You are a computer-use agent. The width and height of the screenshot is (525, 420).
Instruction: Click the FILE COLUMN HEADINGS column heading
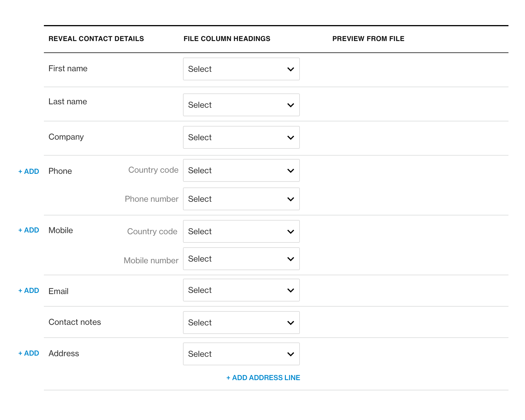click(227, 38)
